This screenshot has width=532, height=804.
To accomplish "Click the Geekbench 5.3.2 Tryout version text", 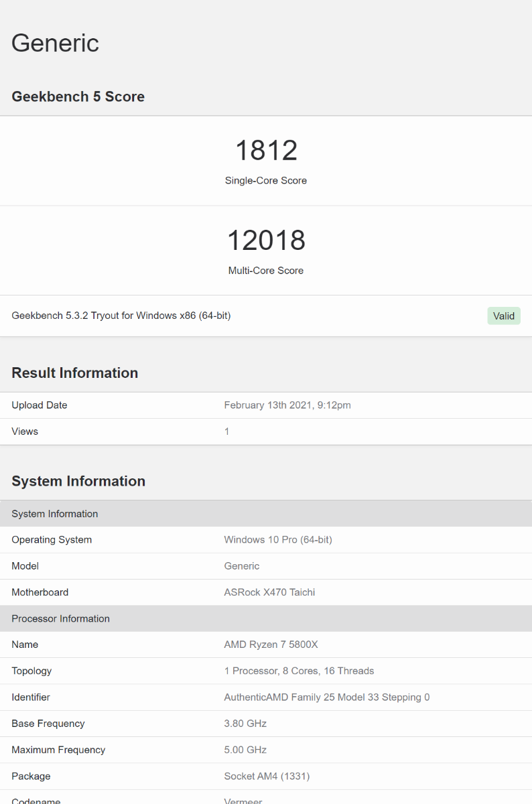I will (x=121, y=316).
